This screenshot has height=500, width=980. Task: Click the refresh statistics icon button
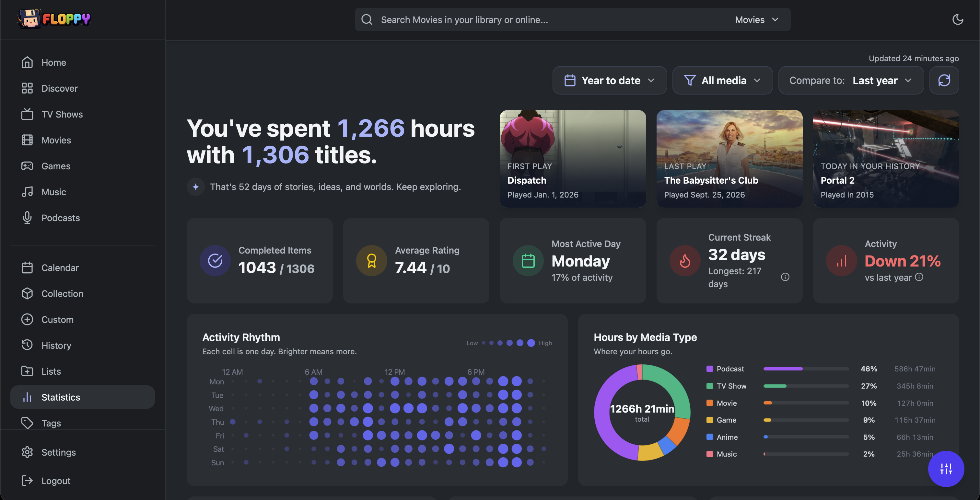(x=944, y=80)
